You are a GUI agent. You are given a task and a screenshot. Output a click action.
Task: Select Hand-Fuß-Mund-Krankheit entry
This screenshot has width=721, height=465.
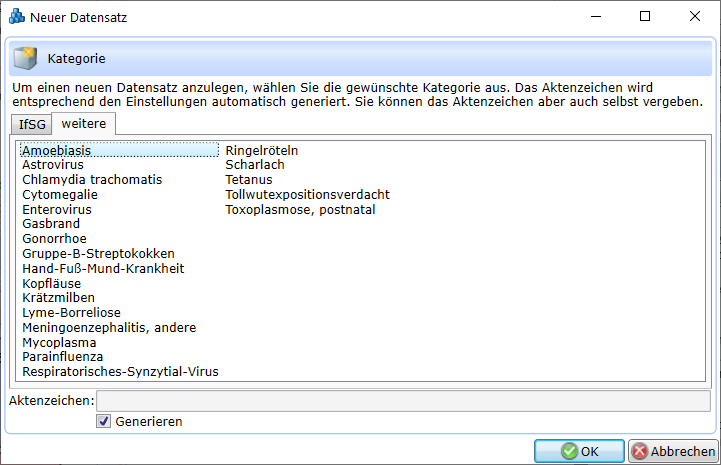click(x=103, y=269)
